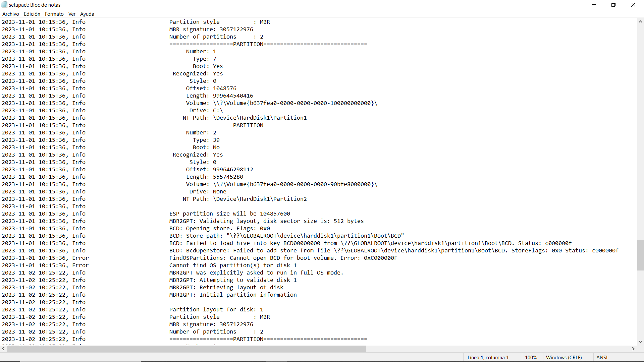
Task: Click the 100% zoom indicator in status bar
Action: [531, 358]
